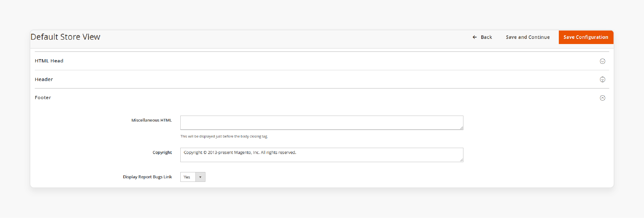This screenshot has width=644, height=218.
Task: Go Back using the arrow button
Action: click(482, 37)
